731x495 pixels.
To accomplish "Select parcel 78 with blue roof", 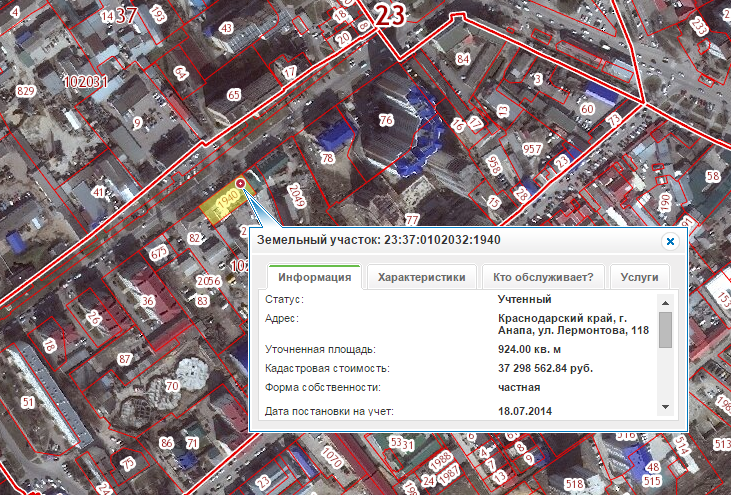I will (x=327, y=158).
